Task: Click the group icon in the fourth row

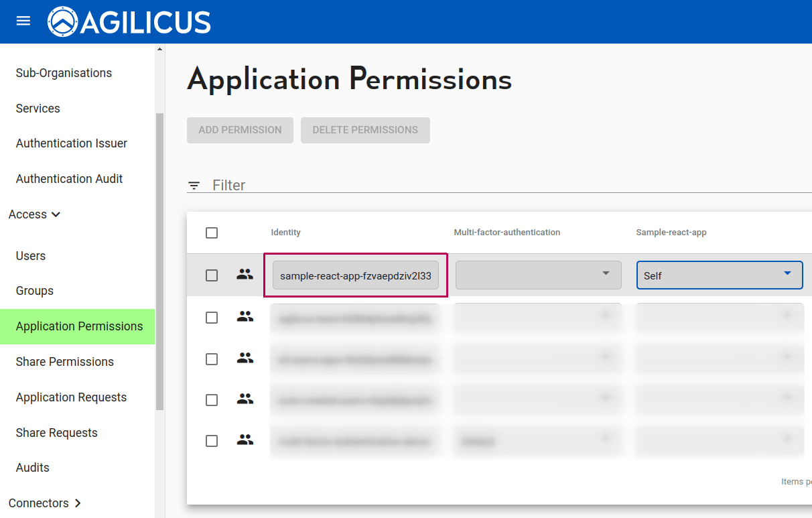Action: pyautogui.click(x=245, y=399)
